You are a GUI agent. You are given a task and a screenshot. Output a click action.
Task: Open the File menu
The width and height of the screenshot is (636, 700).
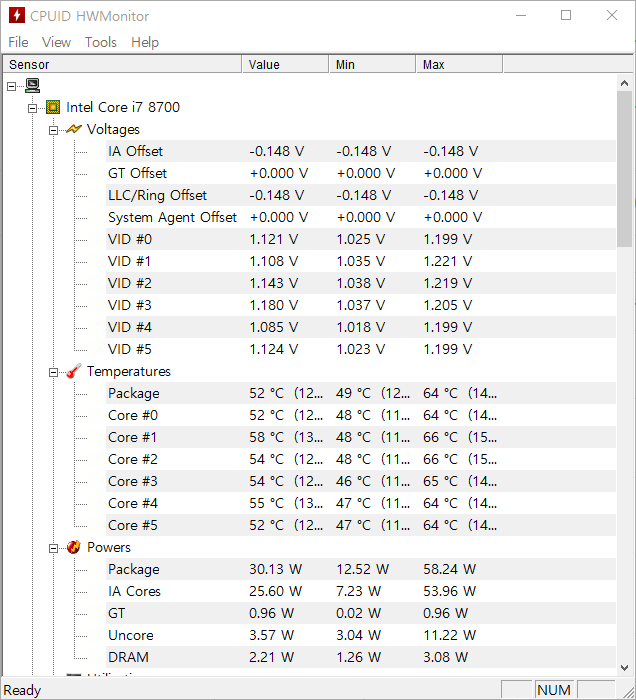[x=18, y=42]
